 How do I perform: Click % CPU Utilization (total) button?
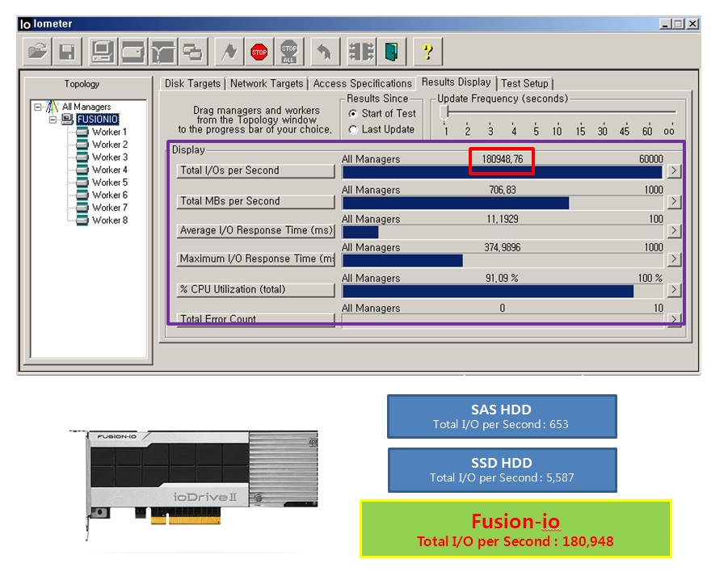click(x=255, y=290)
